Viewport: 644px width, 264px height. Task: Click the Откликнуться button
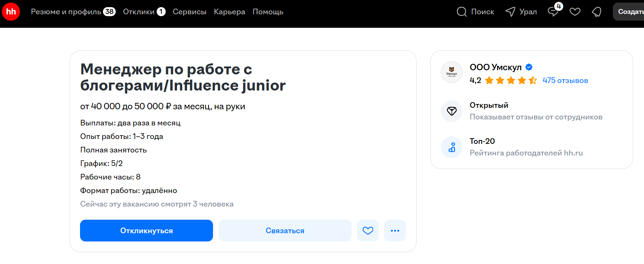(x=147, y=231)
